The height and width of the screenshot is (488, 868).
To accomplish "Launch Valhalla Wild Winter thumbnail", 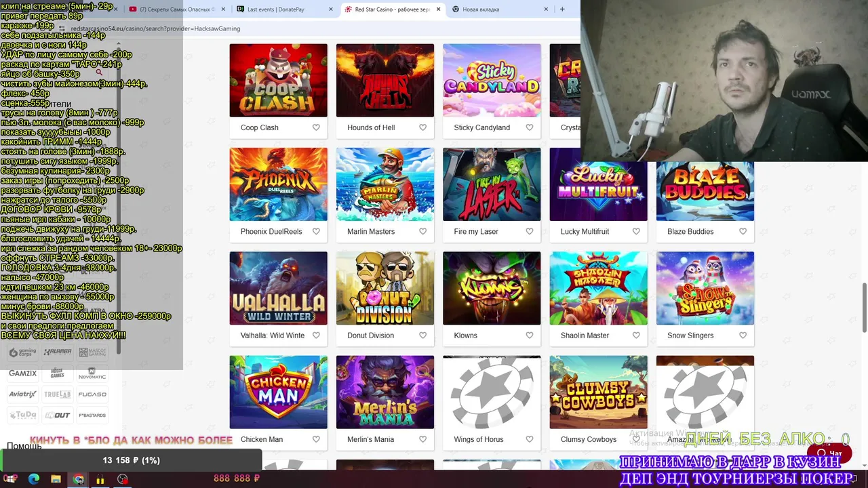I will point(278,288).
